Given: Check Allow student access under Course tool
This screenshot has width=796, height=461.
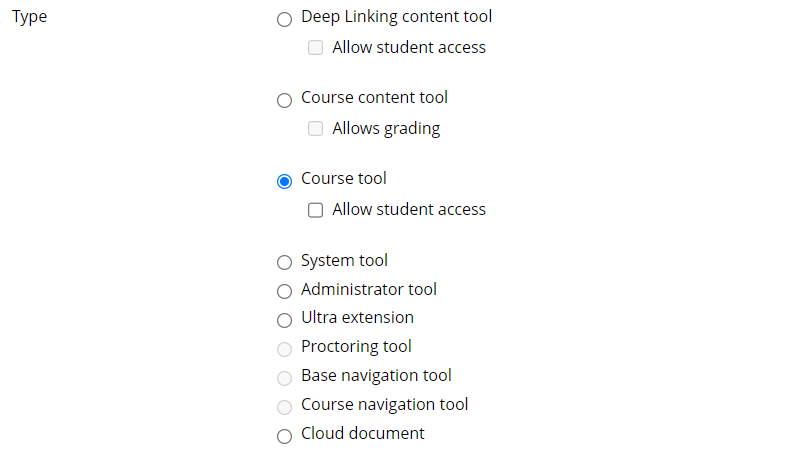Looking at the screenshot, I should tap(315, 210).
